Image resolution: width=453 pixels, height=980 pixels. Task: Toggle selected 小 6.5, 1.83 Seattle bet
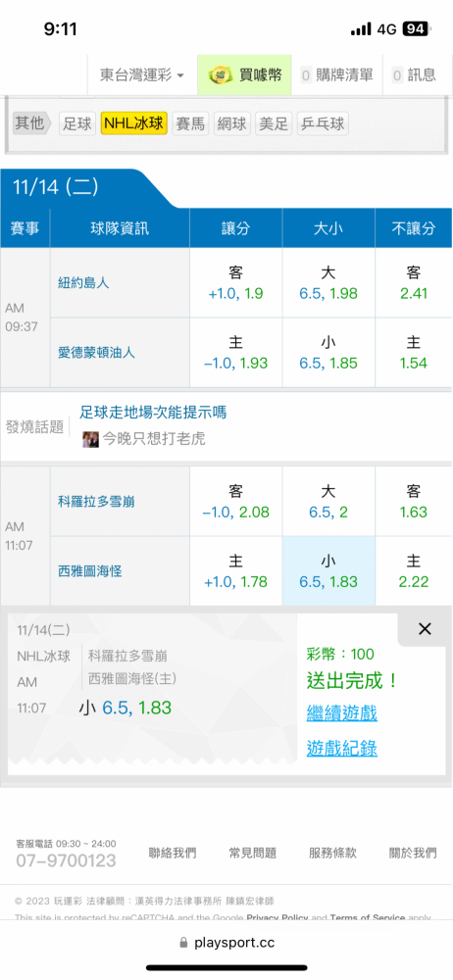[x=328, y=571]
